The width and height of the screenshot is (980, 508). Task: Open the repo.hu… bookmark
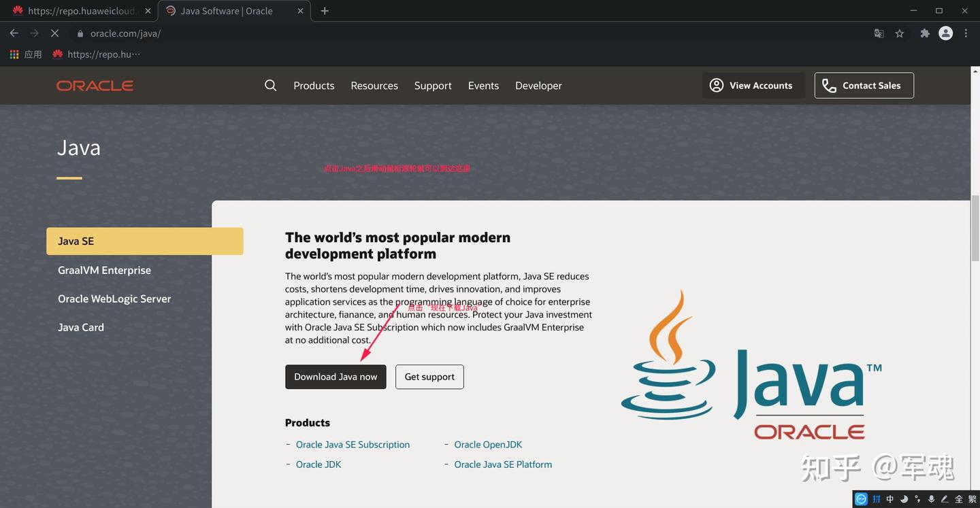[x=96, y=54]
